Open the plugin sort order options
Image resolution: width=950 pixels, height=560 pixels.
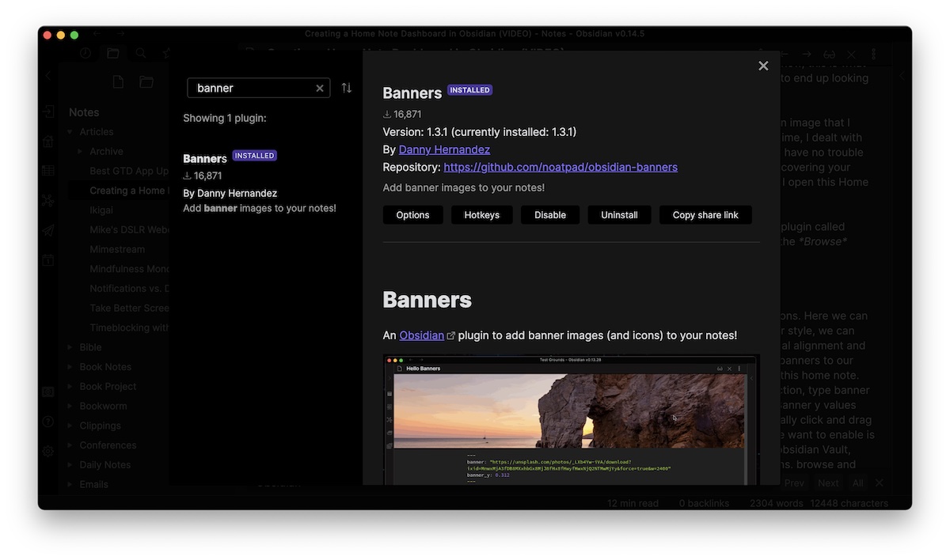[347, 88]
